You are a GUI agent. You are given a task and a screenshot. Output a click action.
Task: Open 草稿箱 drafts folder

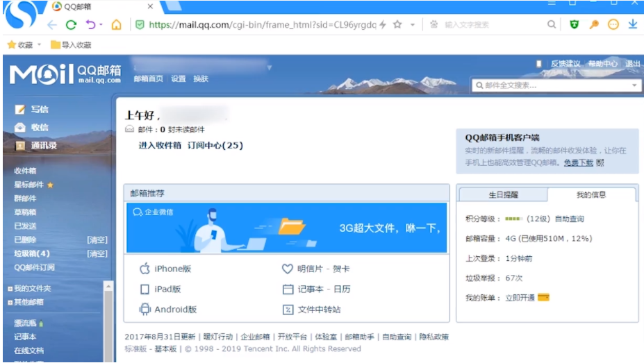[25, 212]
